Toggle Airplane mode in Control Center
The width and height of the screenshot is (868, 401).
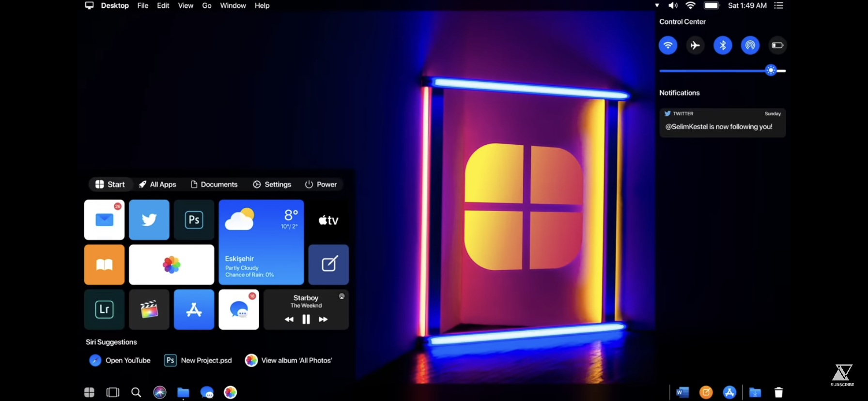tap(695, 46)
